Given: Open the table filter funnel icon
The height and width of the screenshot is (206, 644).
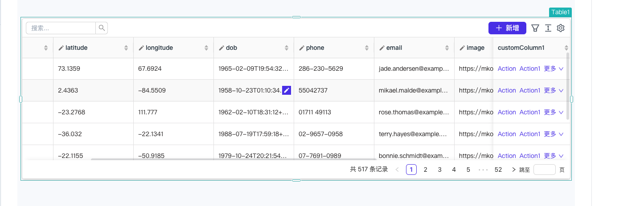Looking at the screenshot, I should tap(535, 28).
